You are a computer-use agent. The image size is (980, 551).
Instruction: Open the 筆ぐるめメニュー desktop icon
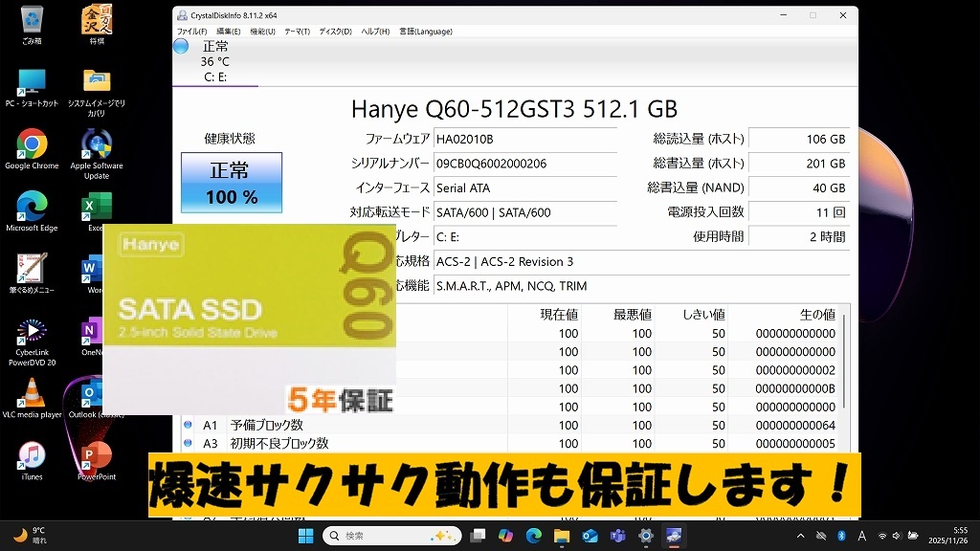point(32,275)
